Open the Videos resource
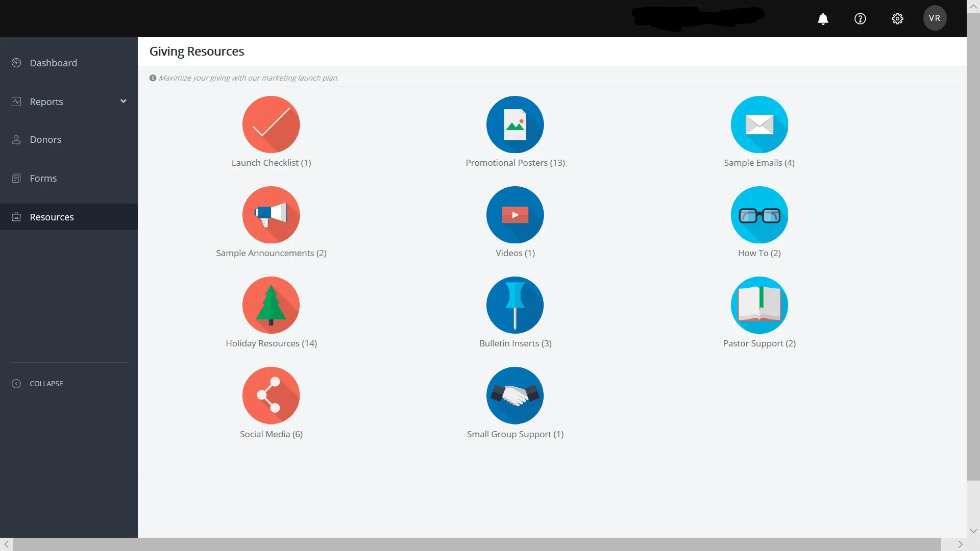Viewport: 980px width, 551px height. click(515, 214)
